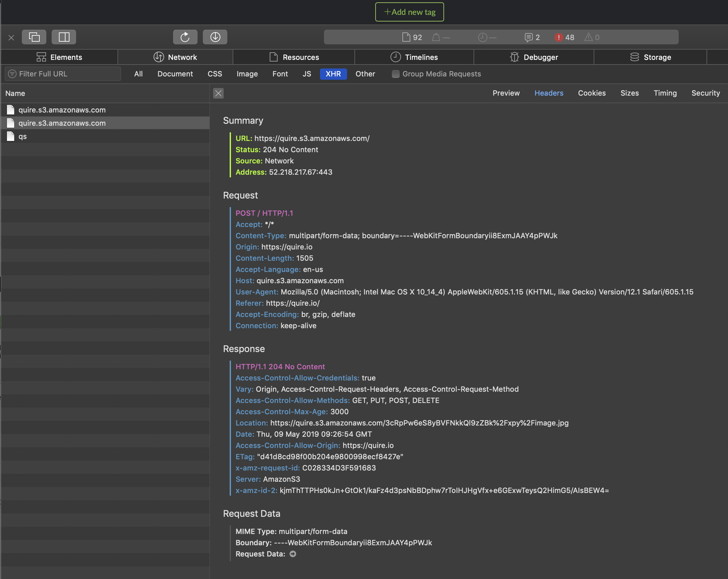Image resolution: width=728 pixels, height=579 pixels.
Task: Dock the inspector to the side
Action: point(64,37)
